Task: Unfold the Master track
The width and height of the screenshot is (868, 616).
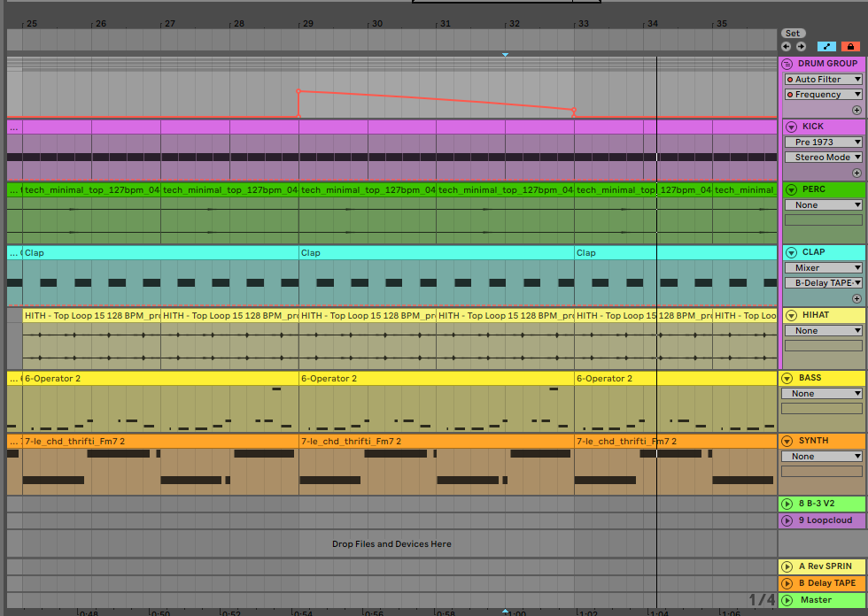Action: point(787,600)
